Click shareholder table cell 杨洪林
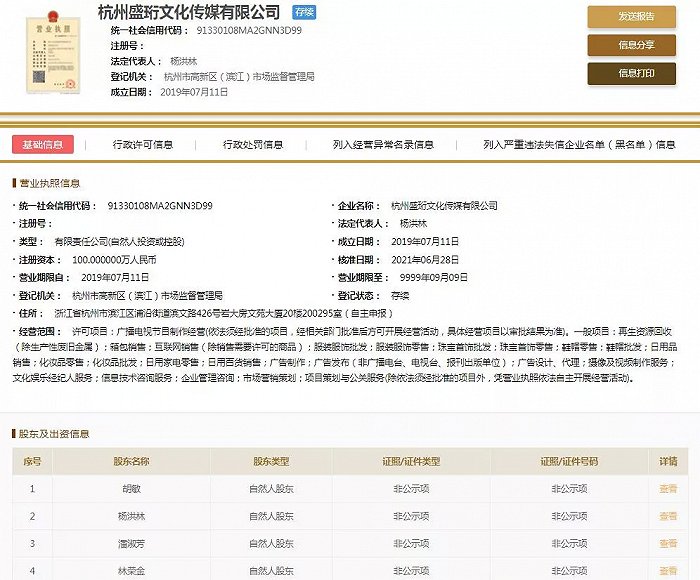700x580 pixels. [131, 516]
